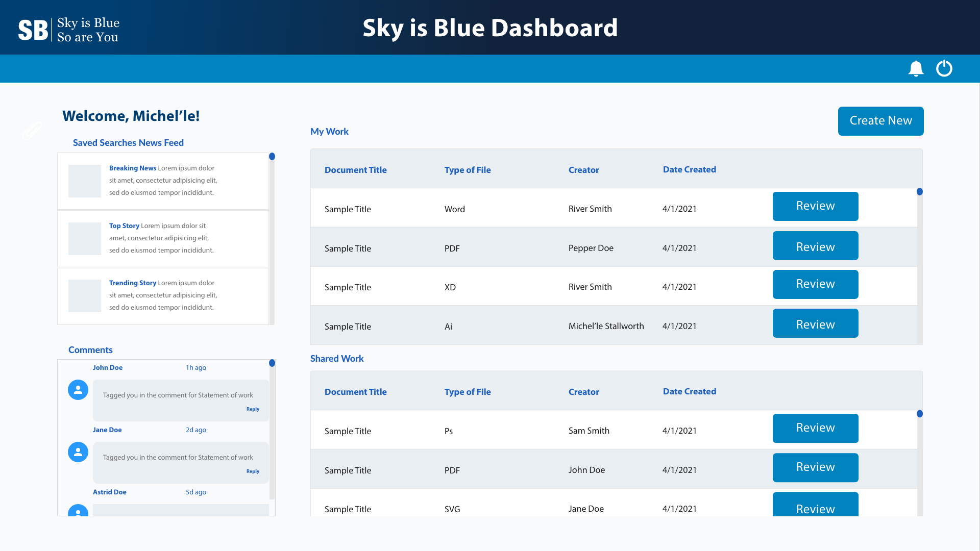Click the Comments panel scrollbar handle
The height and width of the screenshot is (551, 980).
pyautogui.click(x=273, y=363)
